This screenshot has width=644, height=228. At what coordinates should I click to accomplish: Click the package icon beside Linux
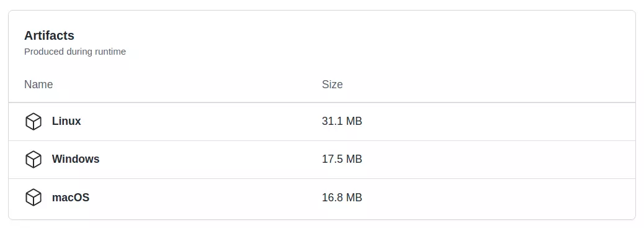click(34, 121)
